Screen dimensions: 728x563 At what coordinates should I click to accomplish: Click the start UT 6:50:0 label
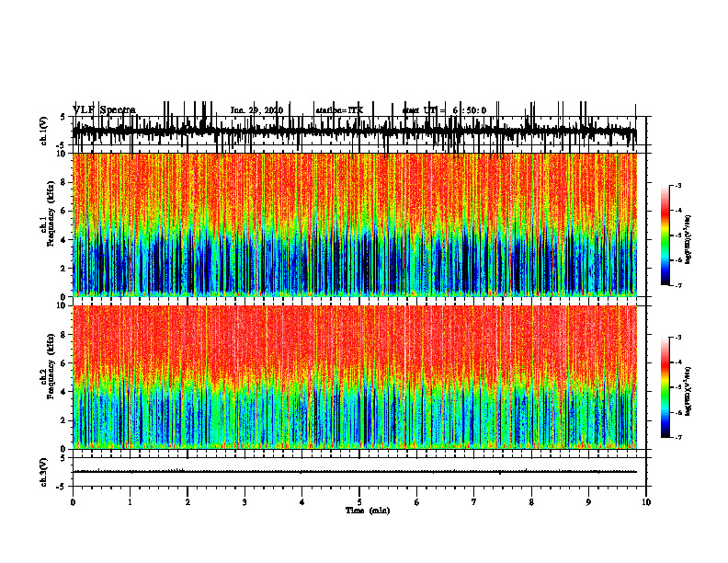point(444,110)
